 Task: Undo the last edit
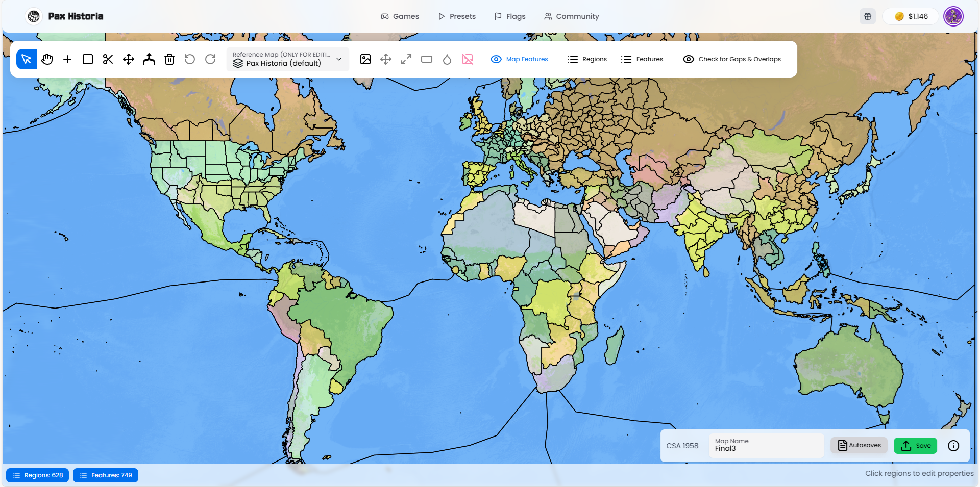[x=190, y=59]
